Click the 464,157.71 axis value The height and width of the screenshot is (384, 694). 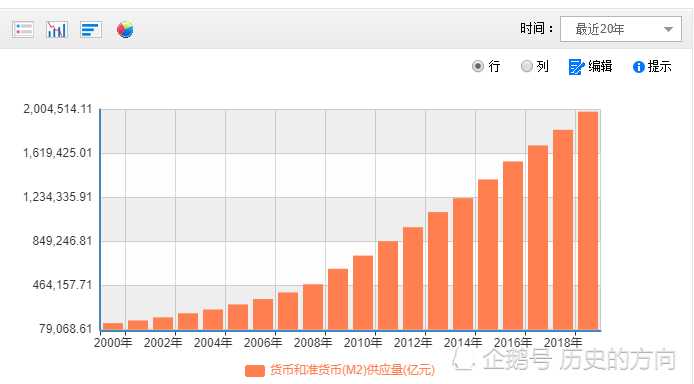62,285
